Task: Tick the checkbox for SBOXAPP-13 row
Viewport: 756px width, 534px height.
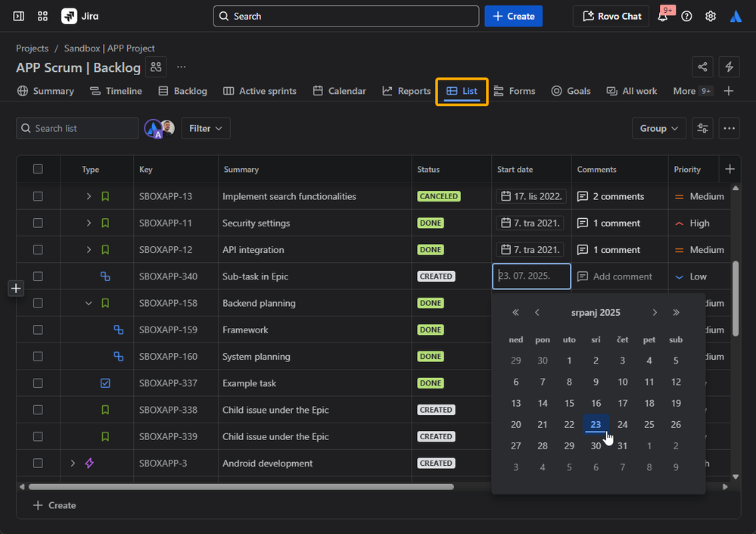Action: (38, 196)
